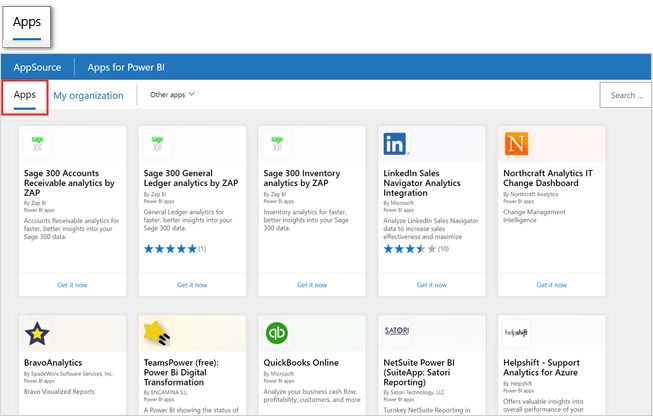Screen dimensions: 653x416
Task: Open Sage 300 Accounts Receivable analytics by ZAP title
Action: click(69, 183)
